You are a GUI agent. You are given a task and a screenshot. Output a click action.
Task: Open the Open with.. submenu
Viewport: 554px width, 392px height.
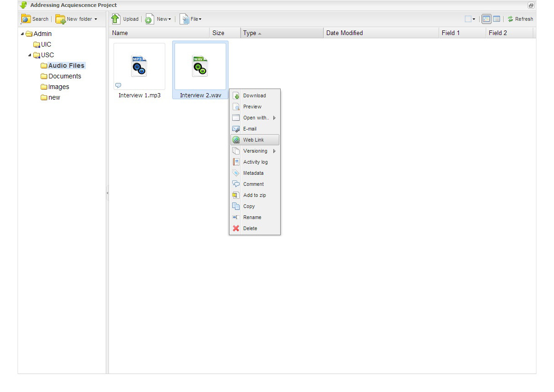[255, 118]
